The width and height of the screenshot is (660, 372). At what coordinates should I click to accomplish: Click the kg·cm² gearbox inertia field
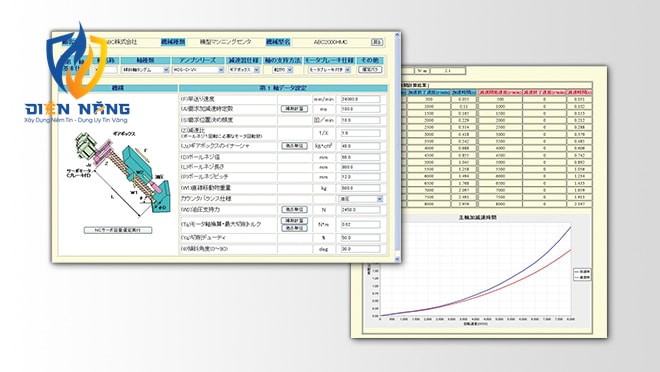pos(360,146)
